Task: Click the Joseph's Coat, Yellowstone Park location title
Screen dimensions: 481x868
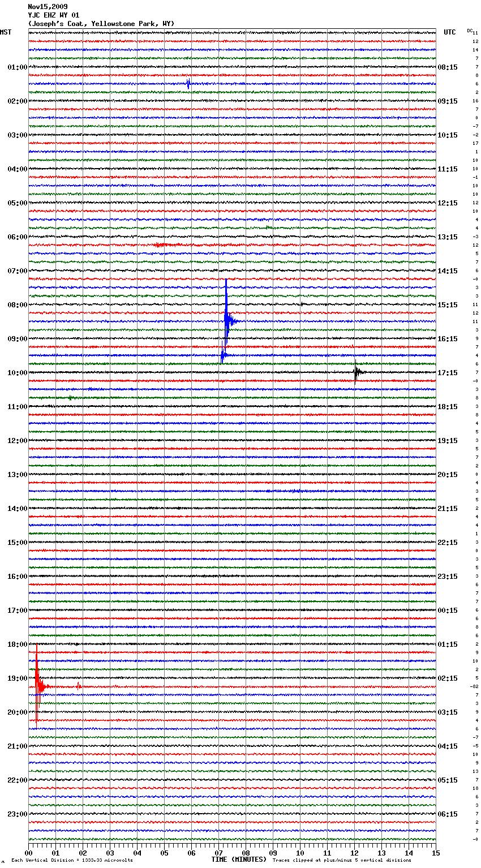Action: pos(101,24)
